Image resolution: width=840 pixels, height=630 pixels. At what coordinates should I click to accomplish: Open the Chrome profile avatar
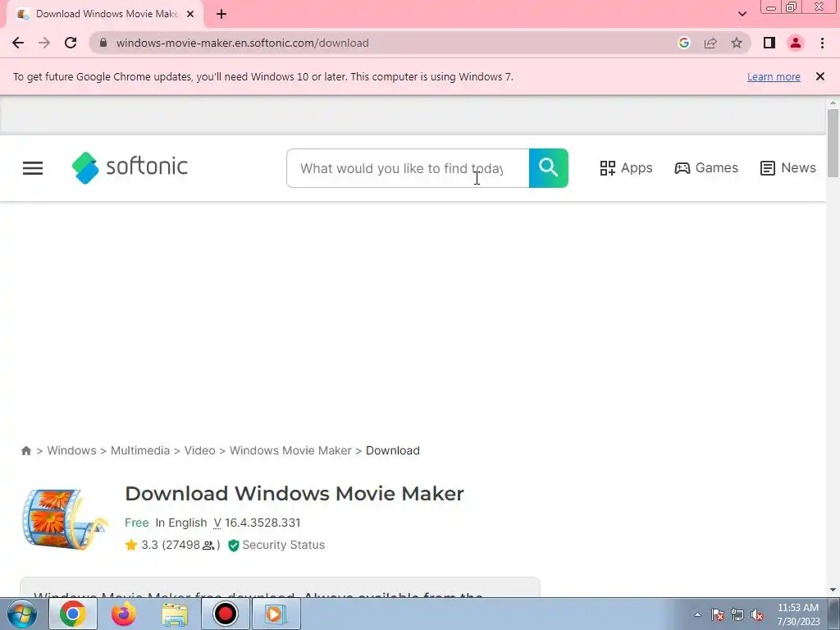[x=796, y=43]
